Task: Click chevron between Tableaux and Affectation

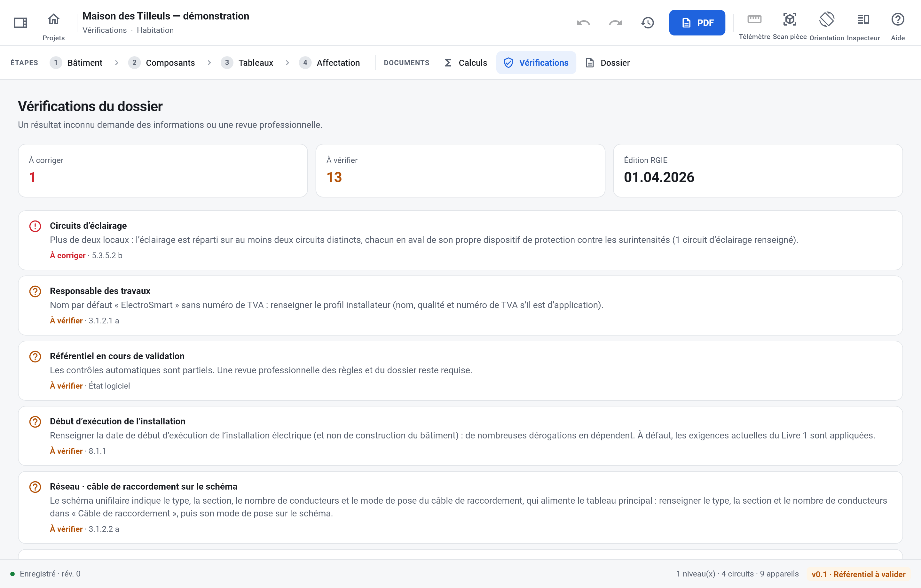Action: tap(287, 63)
